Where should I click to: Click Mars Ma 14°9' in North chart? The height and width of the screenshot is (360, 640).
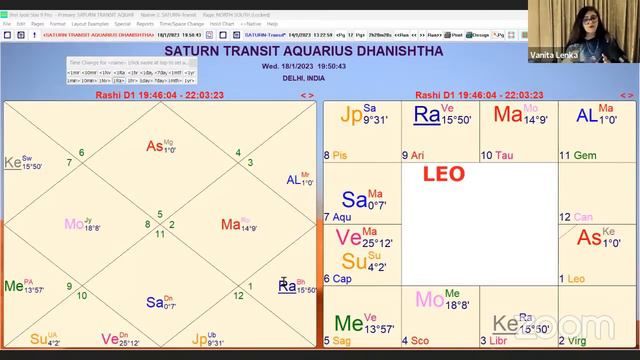[239, 224]
